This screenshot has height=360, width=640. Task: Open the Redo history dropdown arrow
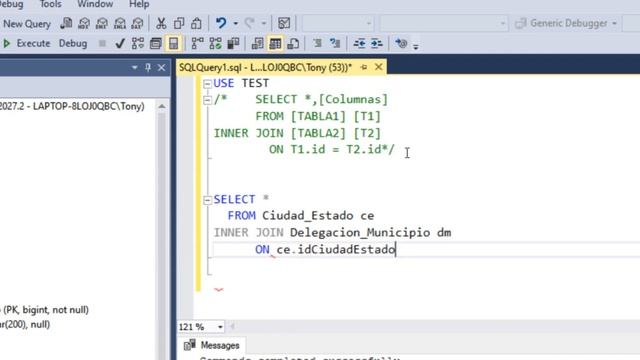pyautogui.click(x=264, y=23)
